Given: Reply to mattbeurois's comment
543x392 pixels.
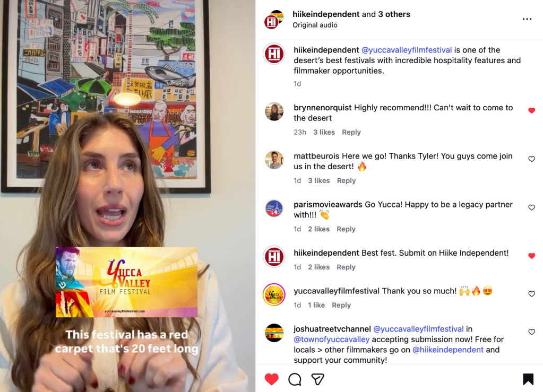Looking at the screenshot, I should click(x=346, y=180).
